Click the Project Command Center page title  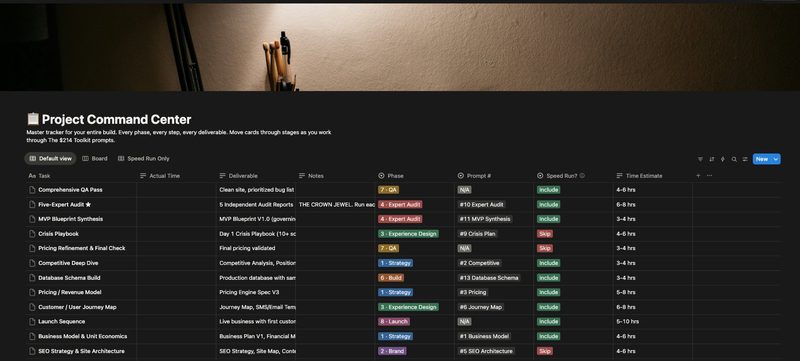pos(116,119)
